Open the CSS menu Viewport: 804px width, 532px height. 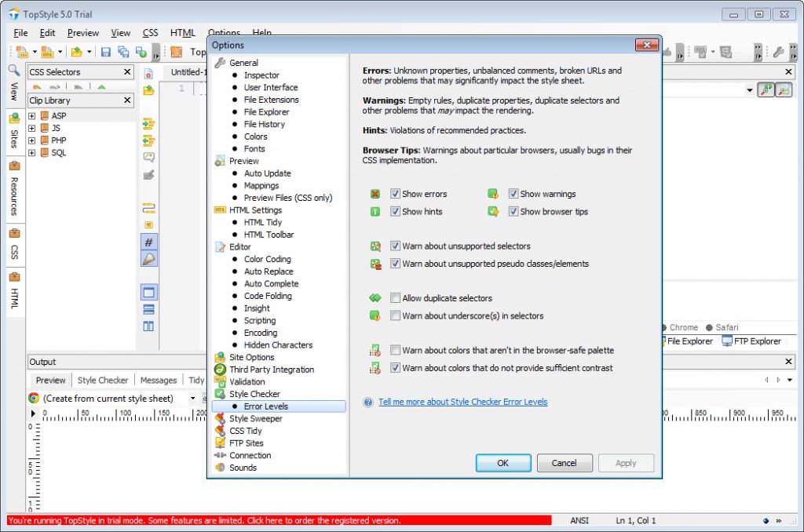[x=150, y=33]
